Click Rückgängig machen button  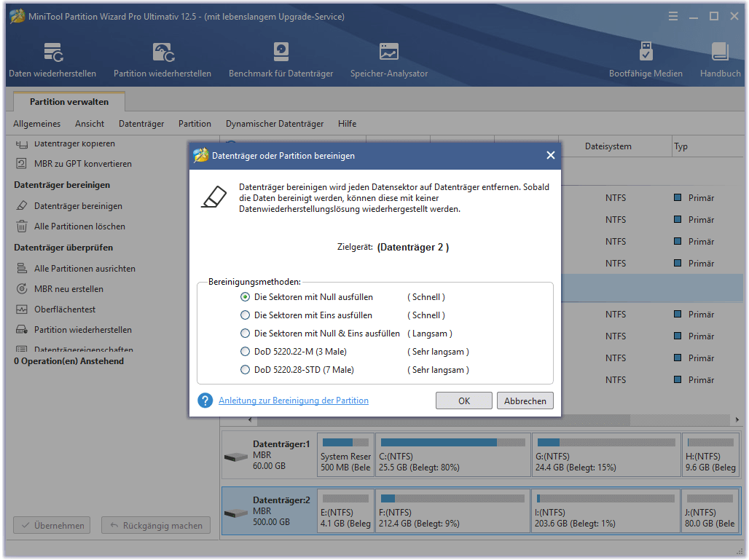pos(156,525)
